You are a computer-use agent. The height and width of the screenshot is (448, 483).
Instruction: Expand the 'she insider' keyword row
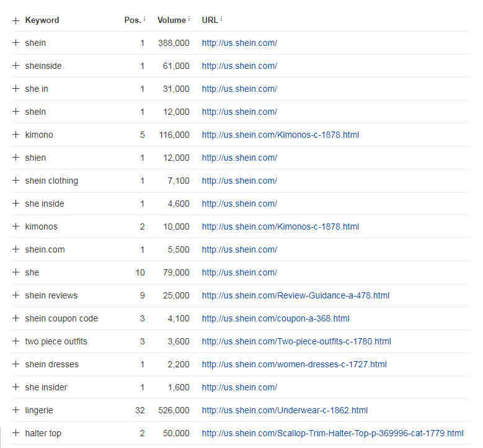pos(16,387)
